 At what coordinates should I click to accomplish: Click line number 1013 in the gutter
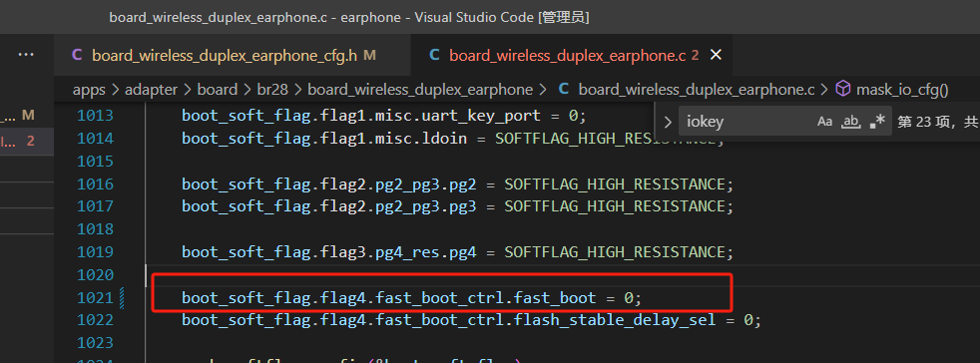[x=95, y=117]
